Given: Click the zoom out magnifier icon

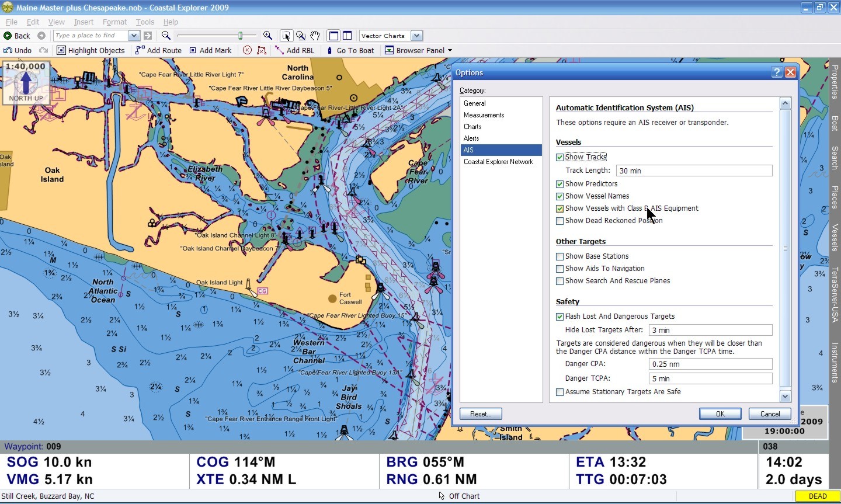Looking at the screenshot, I should point(166,36).
